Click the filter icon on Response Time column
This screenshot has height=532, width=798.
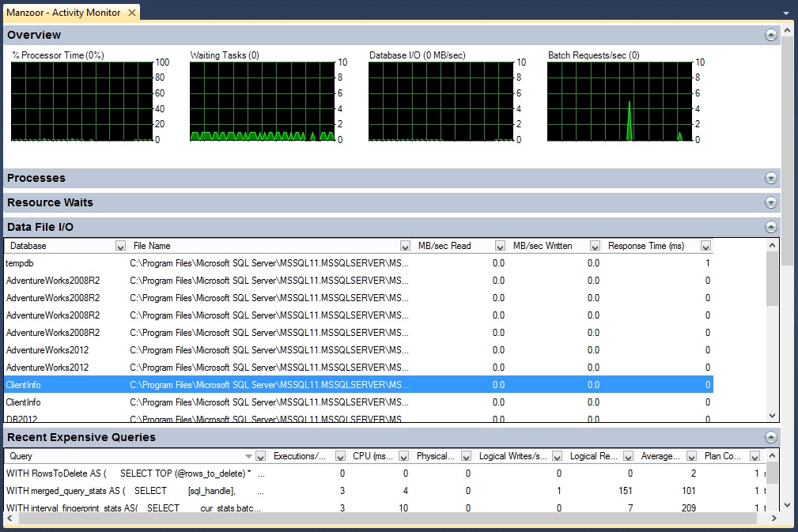pyautogui.click(x=705, y=245)
